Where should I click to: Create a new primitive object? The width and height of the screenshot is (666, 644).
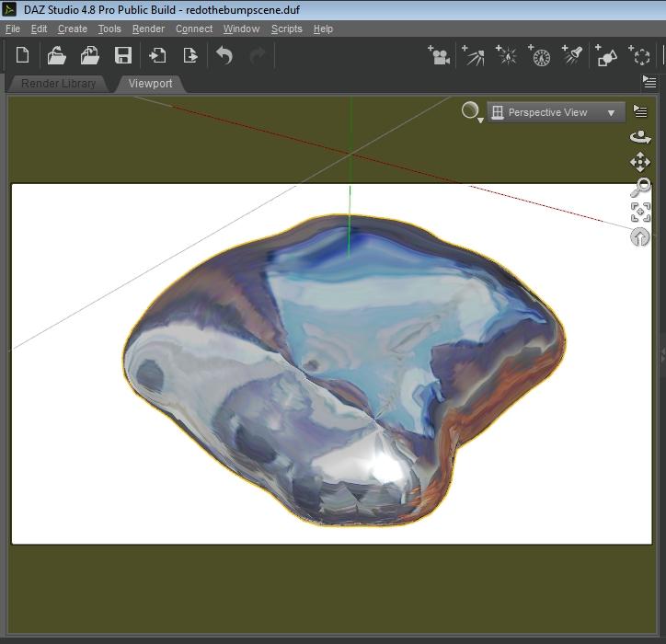[606, 55]
